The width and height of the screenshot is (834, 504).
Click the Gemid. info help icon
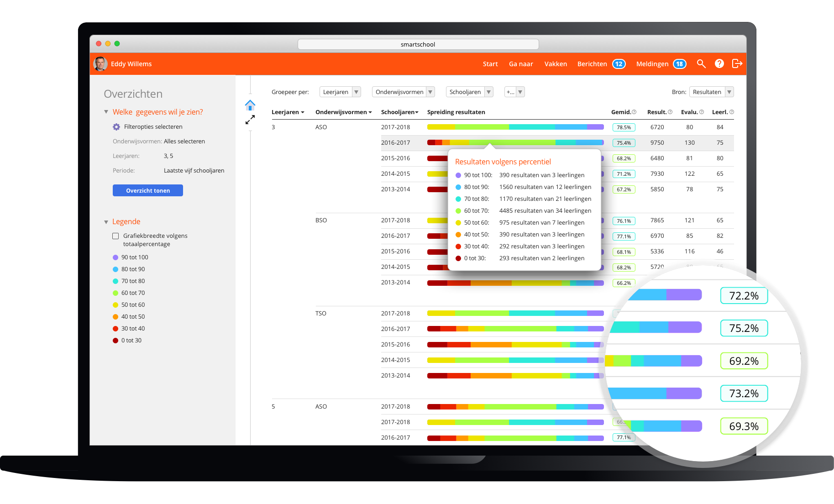634,112
